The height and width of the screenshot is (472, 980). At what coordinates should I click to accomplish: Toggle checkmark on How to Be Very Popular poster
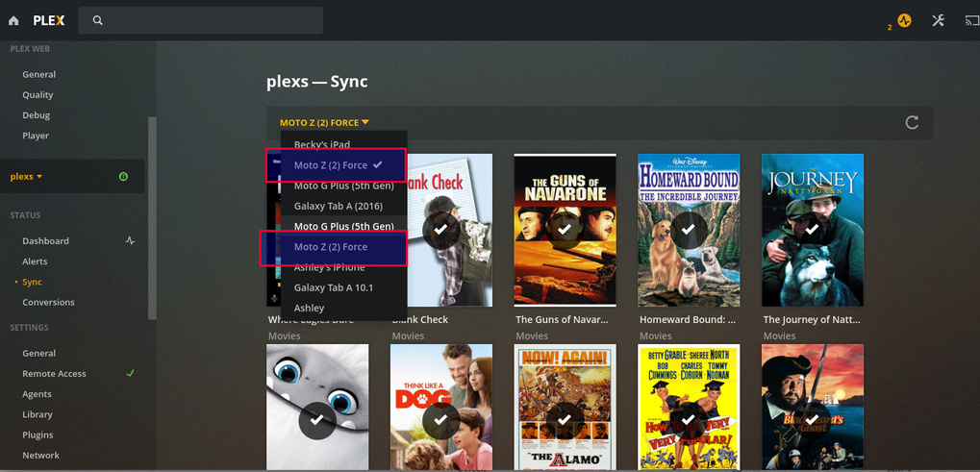689,420
